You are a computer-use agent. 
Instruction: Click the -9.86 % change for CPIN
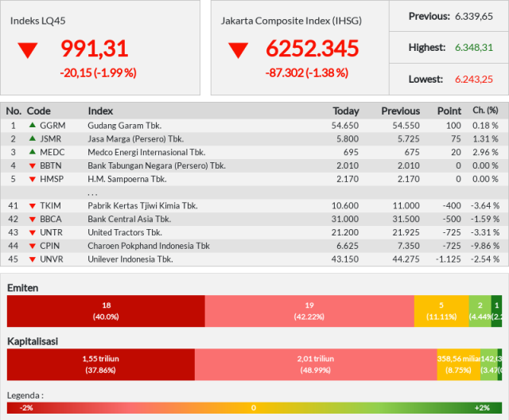[485, 246]
